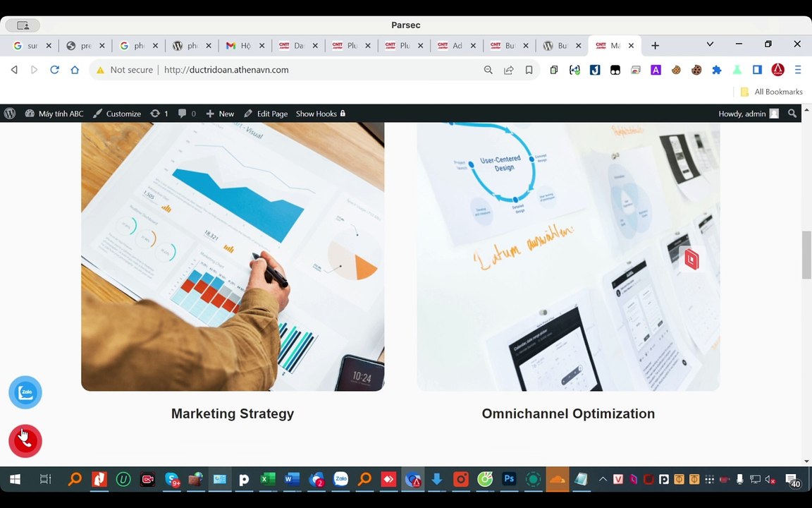Screen dimensions: 812x508
Task: Open the Windows Start menu
Action: coord(15,480)
